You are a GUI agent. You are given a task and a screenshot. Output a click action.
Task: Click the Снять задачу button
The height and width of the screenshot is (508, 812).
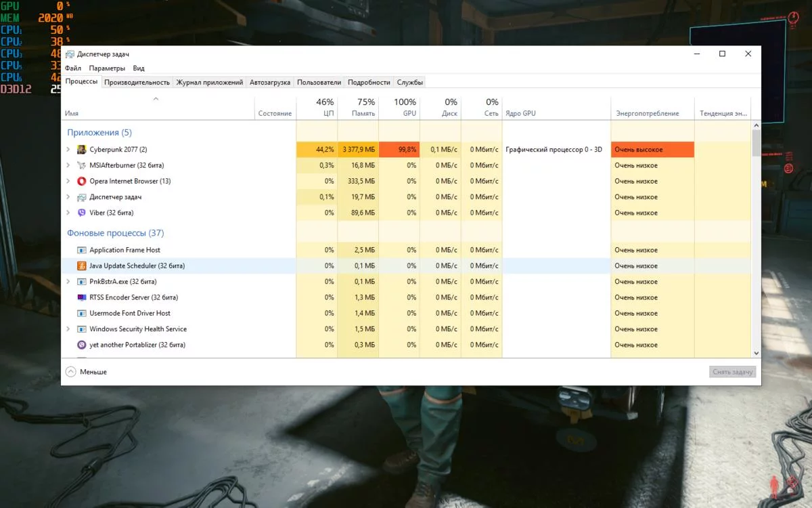(x=732, y=372)
